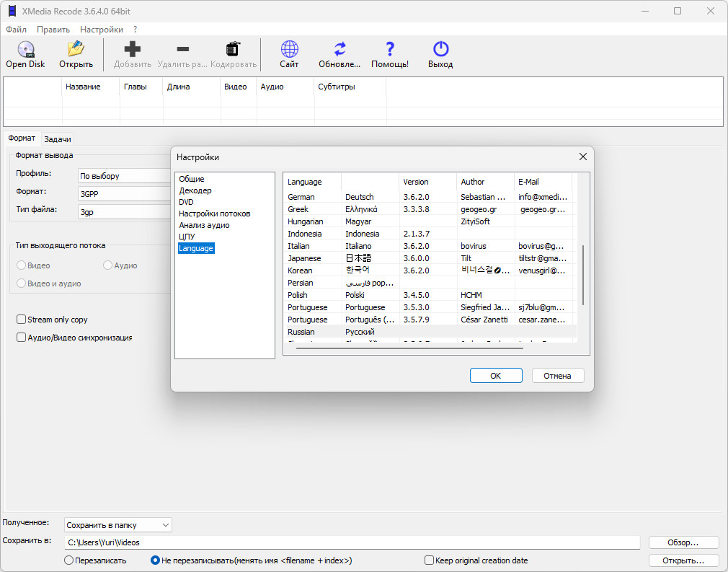Click the XMedia Recode title bar app icon

pos(12,11)
